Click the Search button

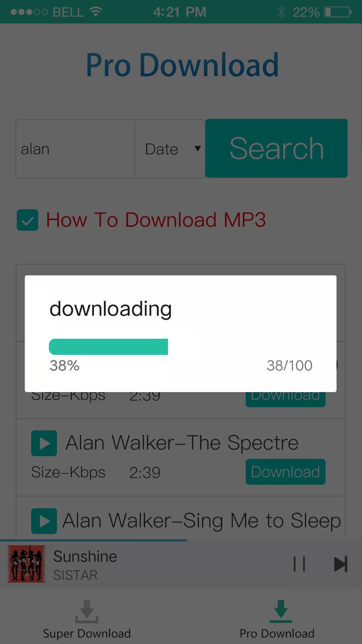277,148
